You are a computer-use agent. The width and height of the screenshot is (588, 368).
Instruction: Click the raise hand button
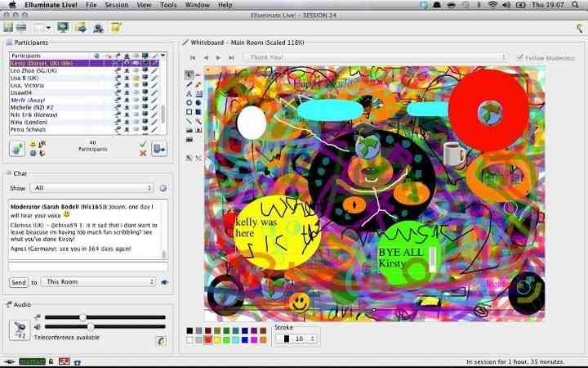point(17,148)
